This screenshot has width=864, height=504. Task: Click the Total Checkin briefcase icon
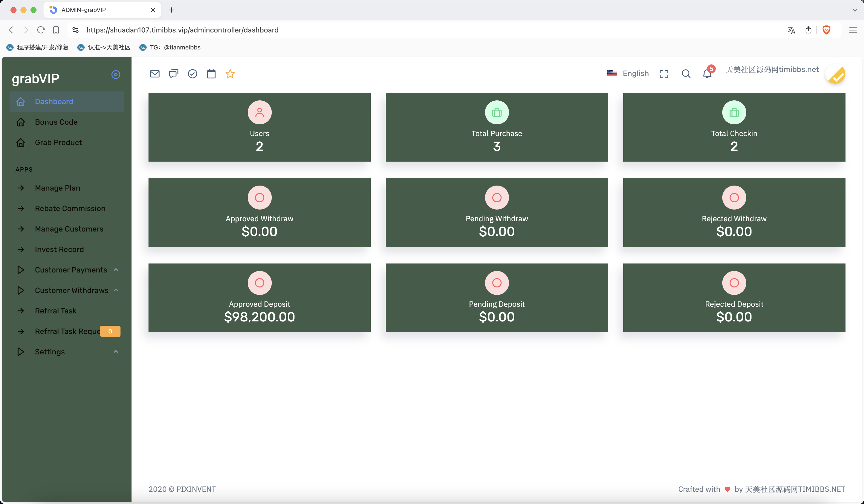pos(734,112)
